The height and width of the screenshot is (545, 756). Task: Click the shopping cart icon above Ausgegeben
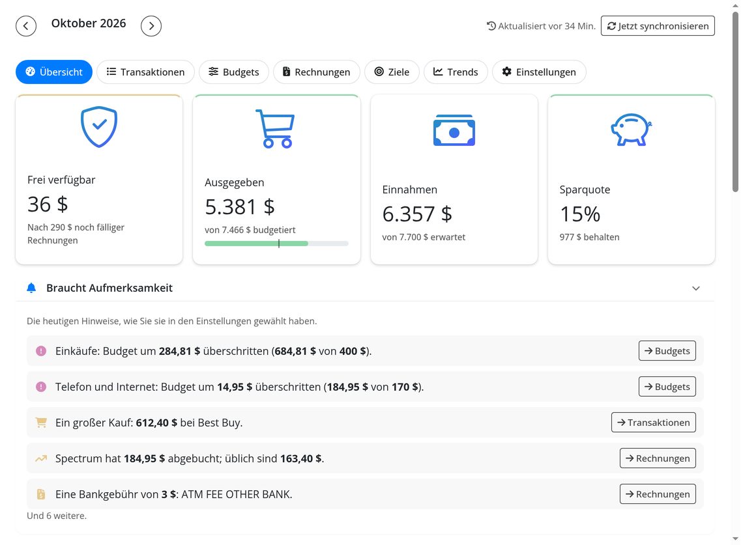[275, 129]
